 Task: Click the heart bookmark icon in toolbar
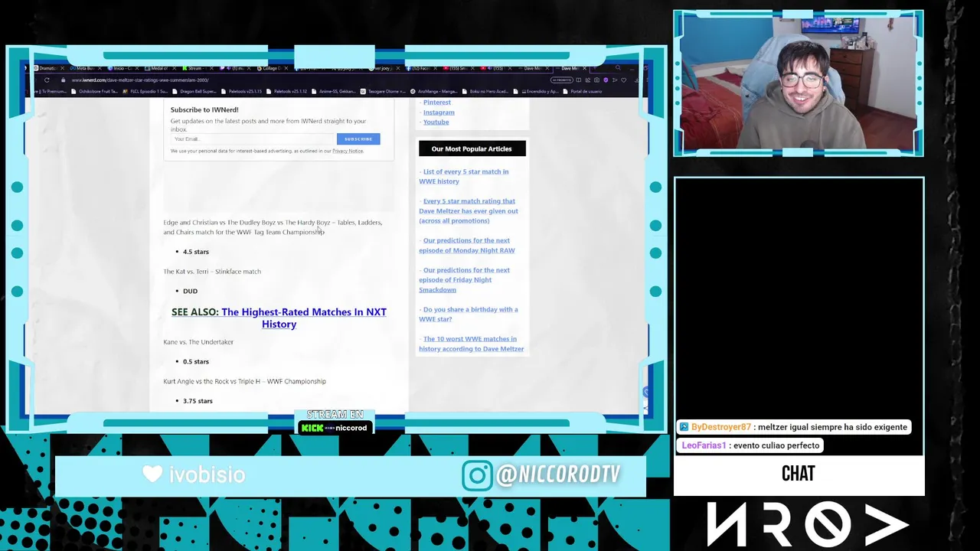point(623,80)
